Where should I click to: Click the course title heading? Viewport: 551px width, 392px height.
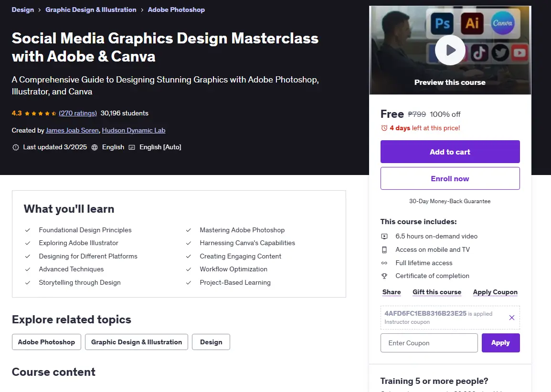165,47
